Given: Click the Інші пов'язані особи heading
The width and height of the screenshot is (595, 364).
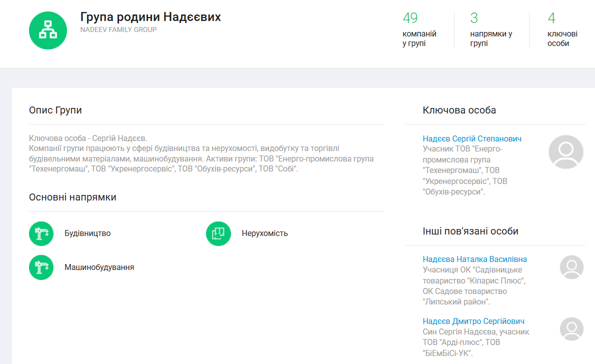Looking at the screenshot, I should pos(470,231).
